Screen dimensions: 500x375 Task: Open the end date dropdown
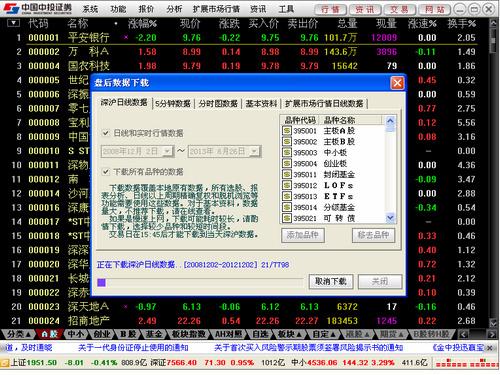pyautogui.click(x=255, y=151)
